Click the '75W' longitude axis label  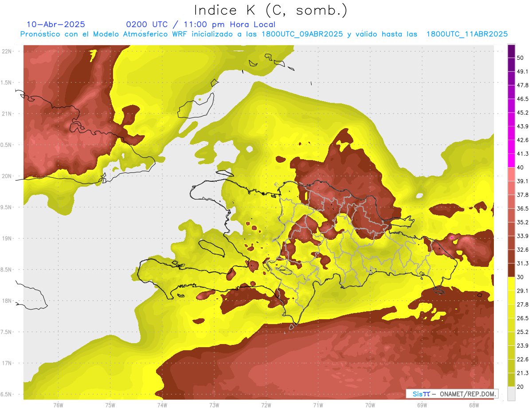tap(110, 405)
